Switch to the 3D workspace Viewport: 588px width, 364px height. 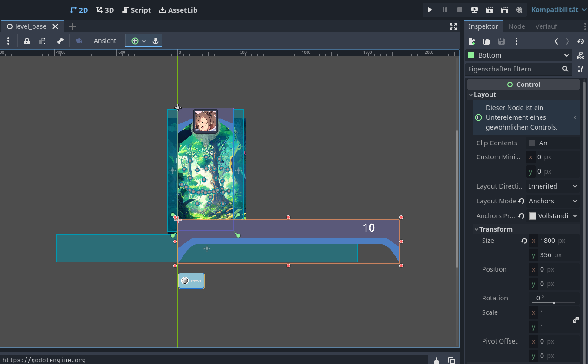pos(105,10)
